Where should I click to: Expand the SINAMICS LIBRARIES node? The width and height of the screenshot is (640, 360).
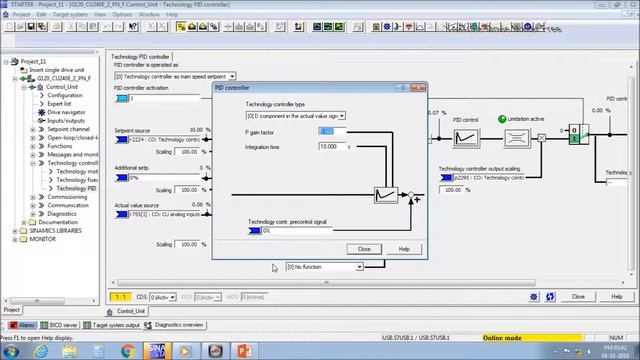point(15,231)
